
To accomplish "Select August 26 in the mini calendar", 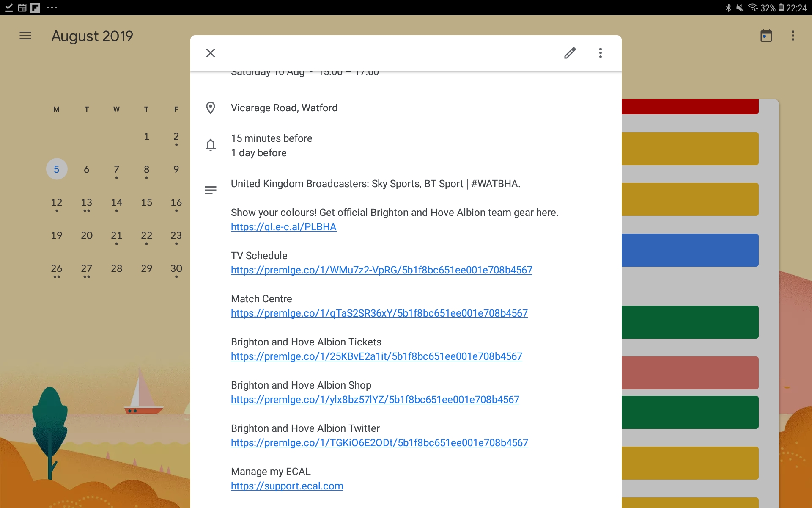I will pyautogui.click(x=56, y=268).
